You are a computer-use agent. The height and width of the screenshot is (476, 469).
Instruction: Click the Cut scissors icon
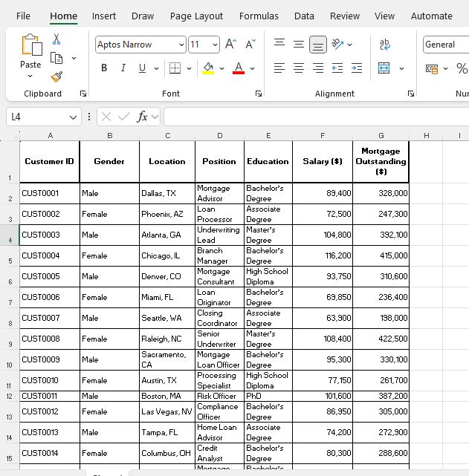click(x=56, y=39)
